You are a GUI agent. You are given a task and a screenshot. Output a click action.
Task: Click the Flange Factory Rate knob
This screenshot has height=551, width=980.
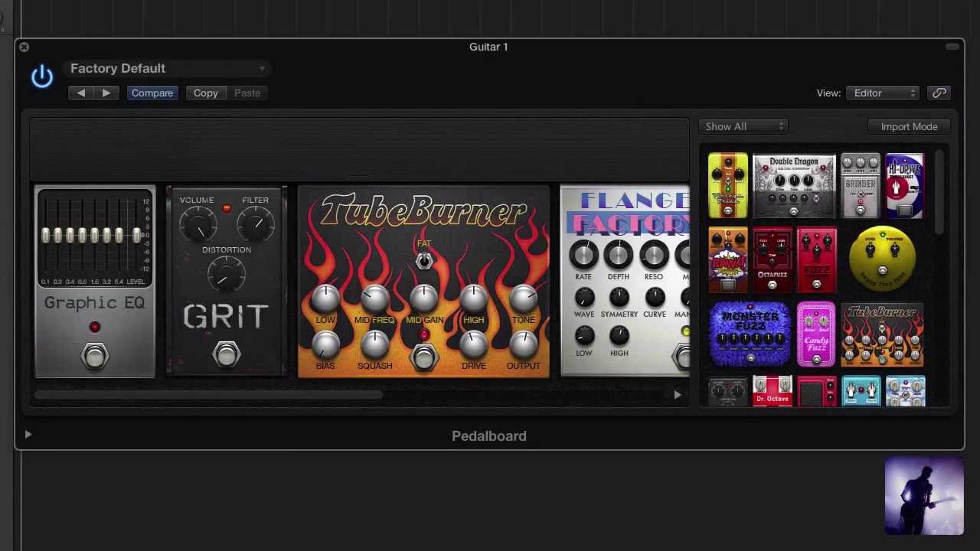pyautogui.click(x=583, y=255)
